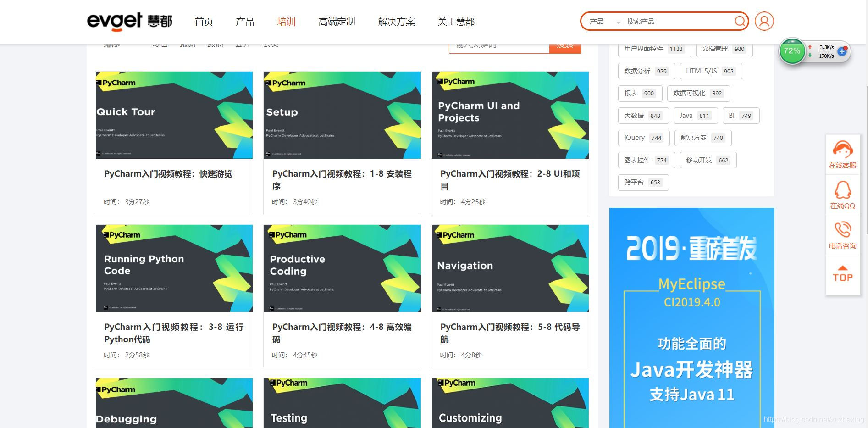Click the evget 慧都 logo
Image resolution: width=868 pixels, height=428 pixels.
130,22
